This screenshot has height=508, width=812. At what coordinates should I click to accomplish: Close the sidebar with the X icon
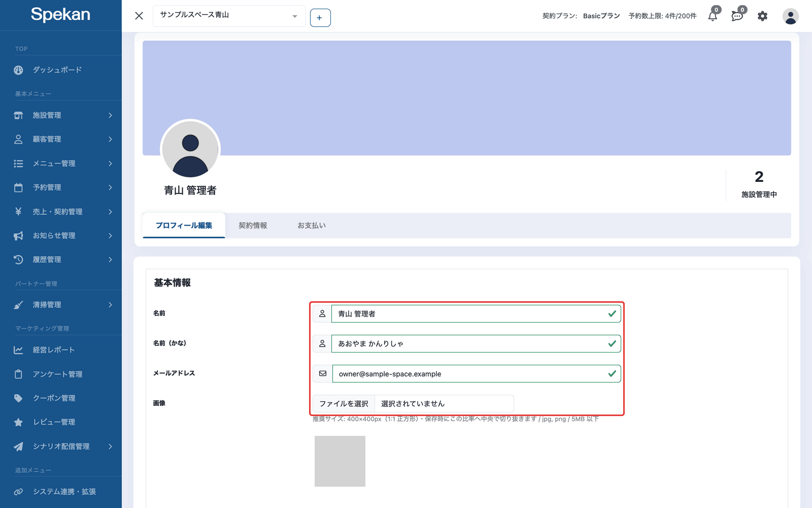pyautogui.click(x=139, y=16)
